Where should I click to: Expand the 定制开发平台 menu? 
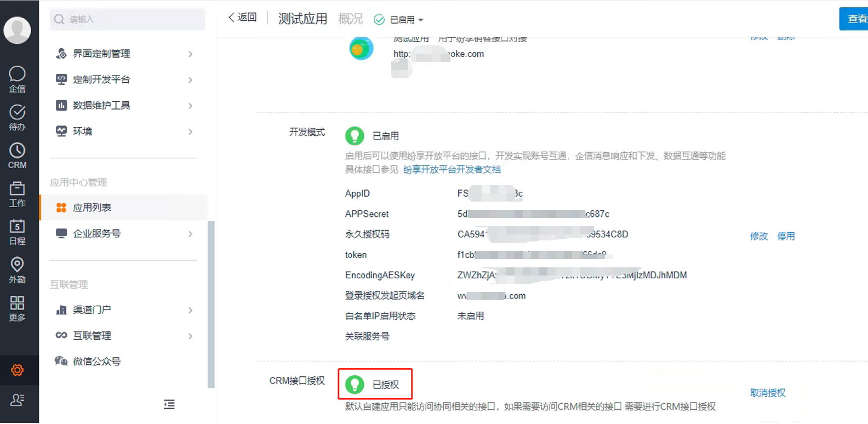(124, 79)
